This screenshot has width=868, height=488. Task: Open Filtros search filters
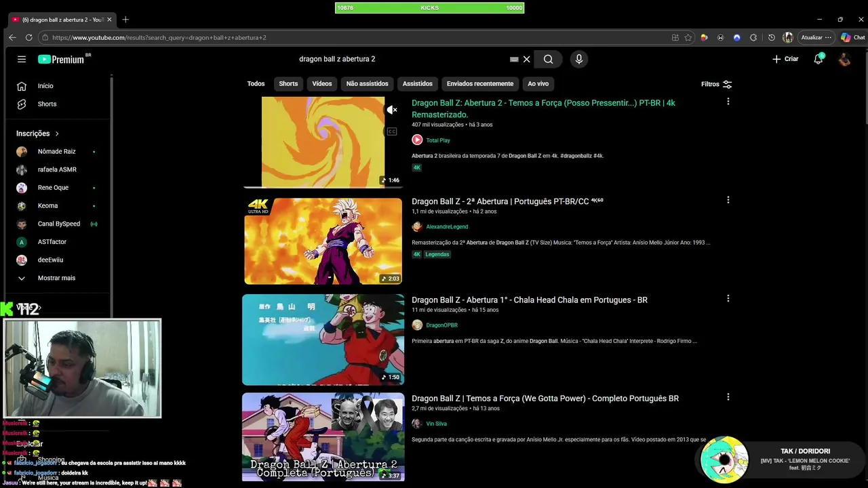[x=716, y=84]
